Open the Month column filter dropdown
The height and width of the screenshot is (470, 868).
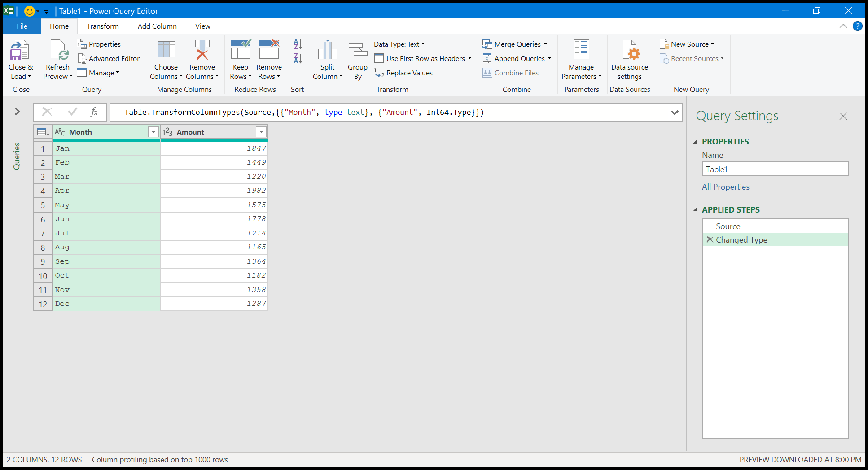click(153, 132)
